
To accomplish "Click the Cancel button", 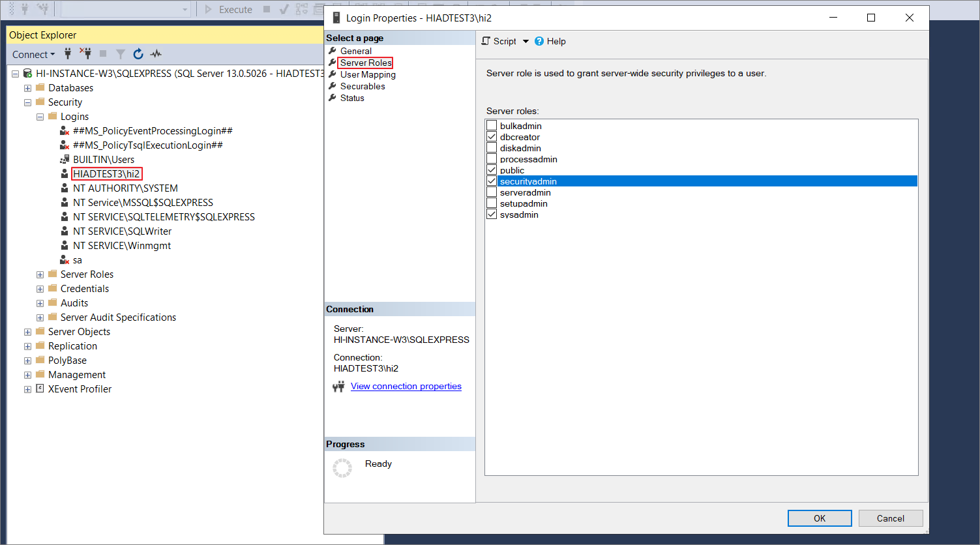I will 891,518.
